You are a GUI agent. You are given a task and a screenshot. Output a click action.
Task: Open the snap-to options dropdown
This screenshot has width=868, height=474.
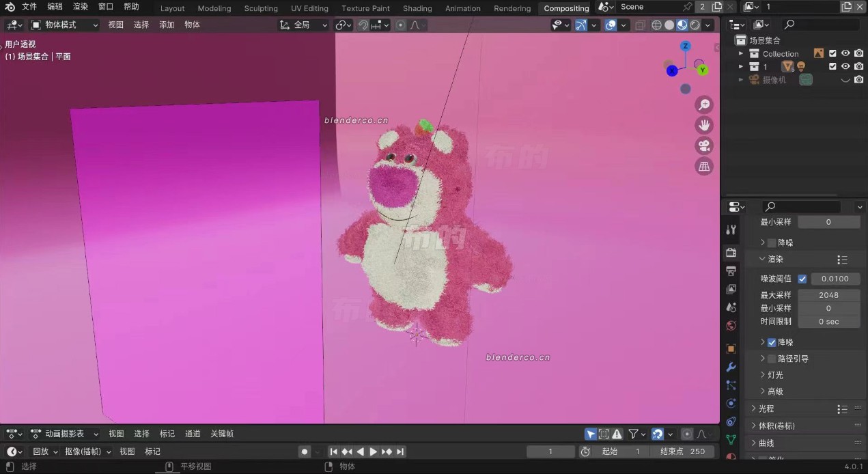(380, 25)
